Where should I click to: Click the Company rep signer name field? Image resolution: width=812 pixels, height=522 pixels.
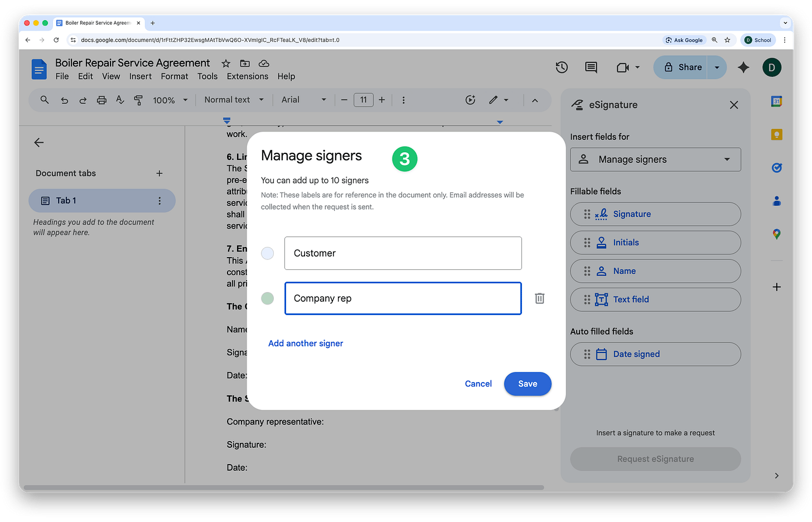point(403,298)
